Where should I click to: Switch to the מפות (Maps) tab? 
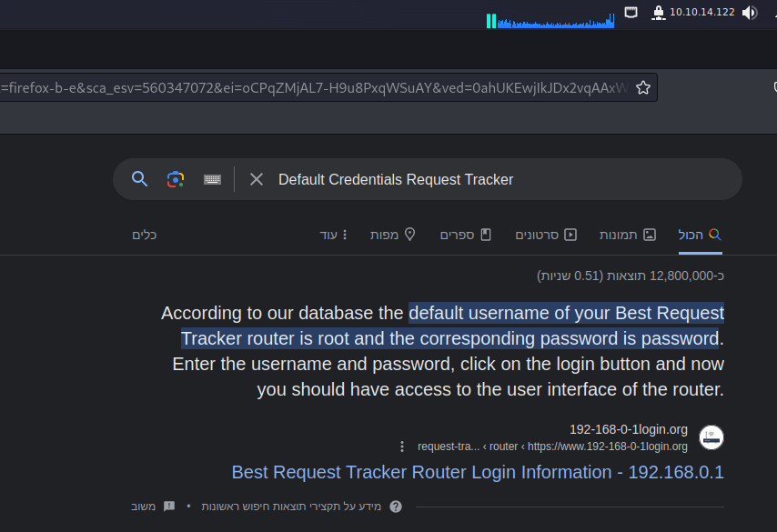tap(392, 235)
